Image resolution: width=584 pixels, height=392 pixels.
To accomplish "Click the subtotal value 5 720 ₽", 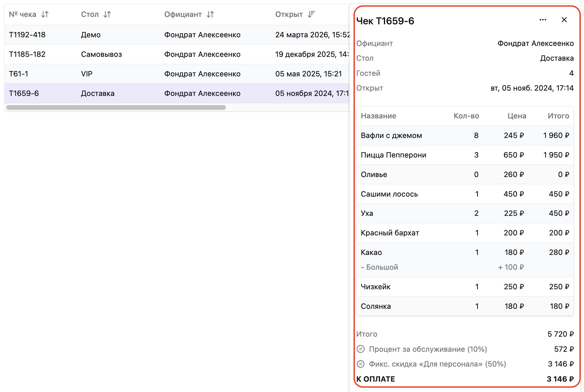I will [x=561, y=334].
